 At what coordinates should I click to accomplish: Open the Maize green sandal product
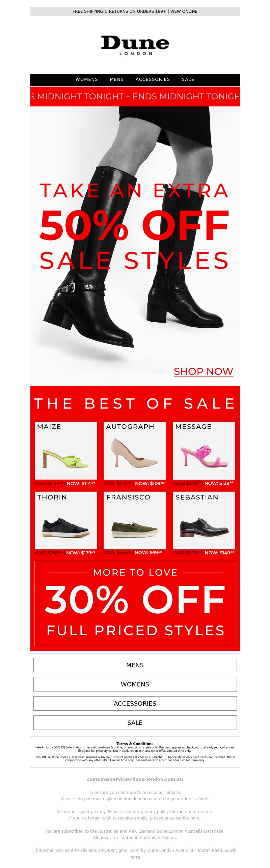pyautogui.click(x=66, y=454)
